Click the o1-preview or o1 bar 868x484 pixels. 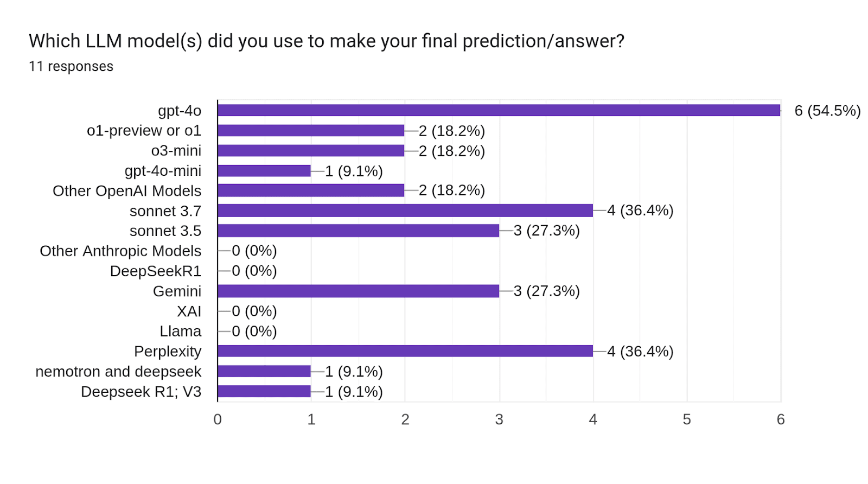pos(311,131)
